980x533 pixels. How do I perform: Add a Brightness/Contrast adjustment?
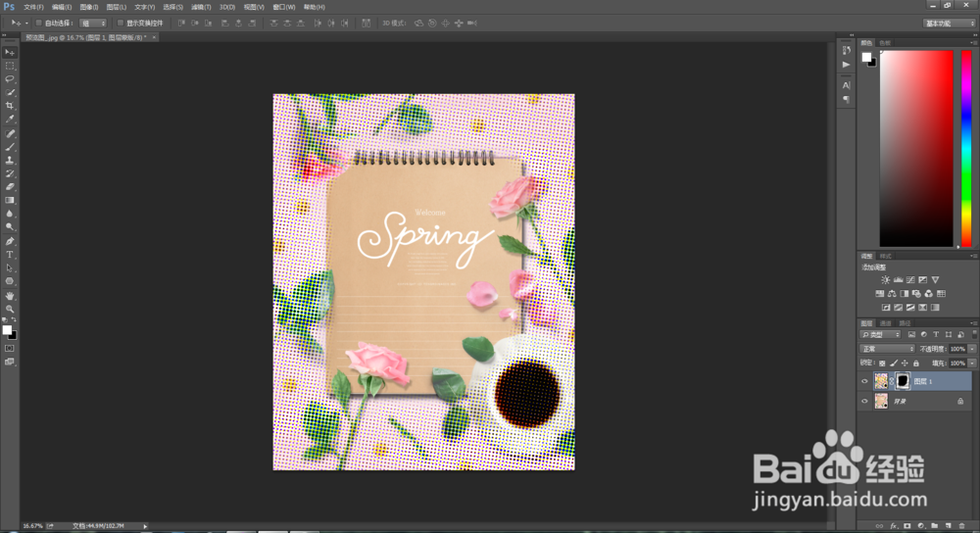click(x=886, y=280)
